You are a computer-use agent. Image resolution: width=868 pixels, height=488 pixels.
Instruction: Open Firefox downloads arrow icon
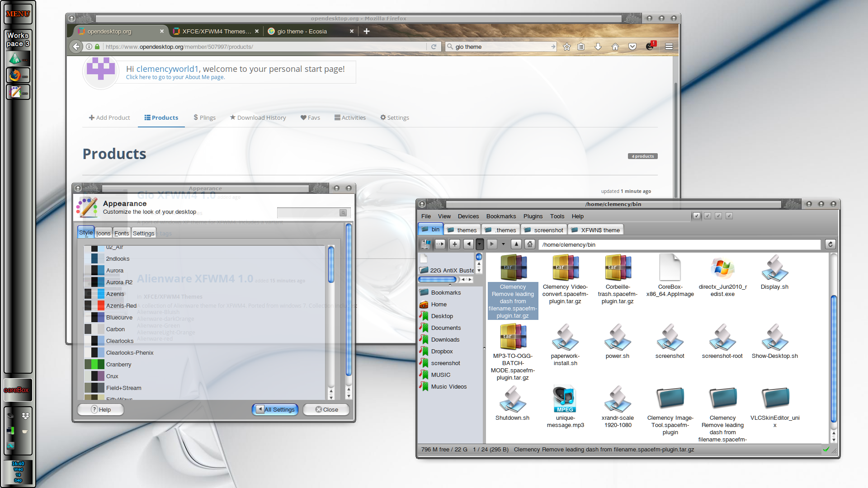[598, 47]
